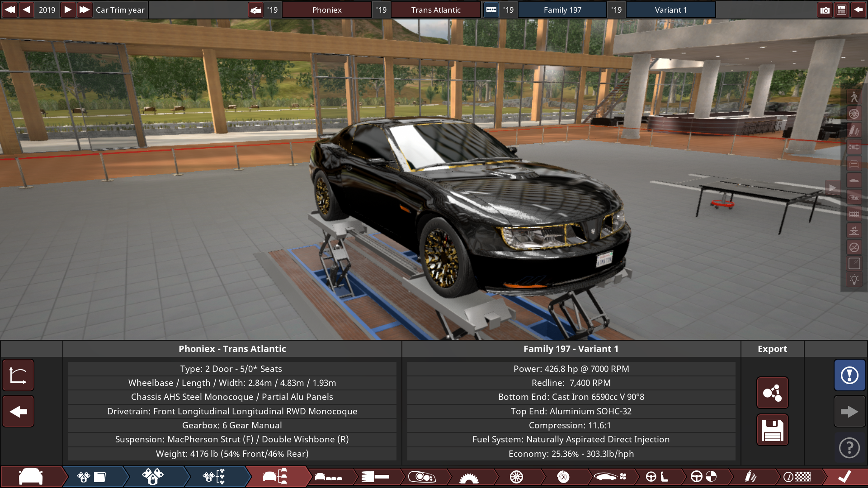Screen dimensions: 868x488
Task: Go forward with the right arrow button
Action: pyautogui.click(x=849, y=411)
